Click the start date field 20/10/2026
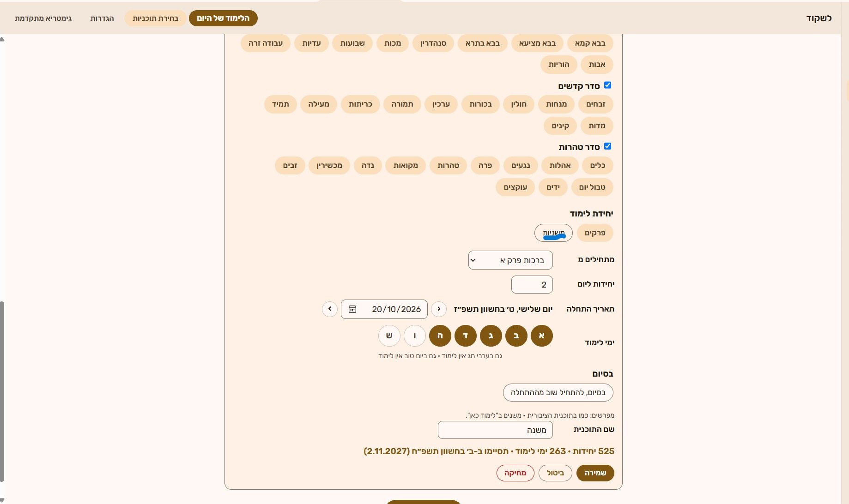This screenshot has height=504, width=849. coord(384,309)
